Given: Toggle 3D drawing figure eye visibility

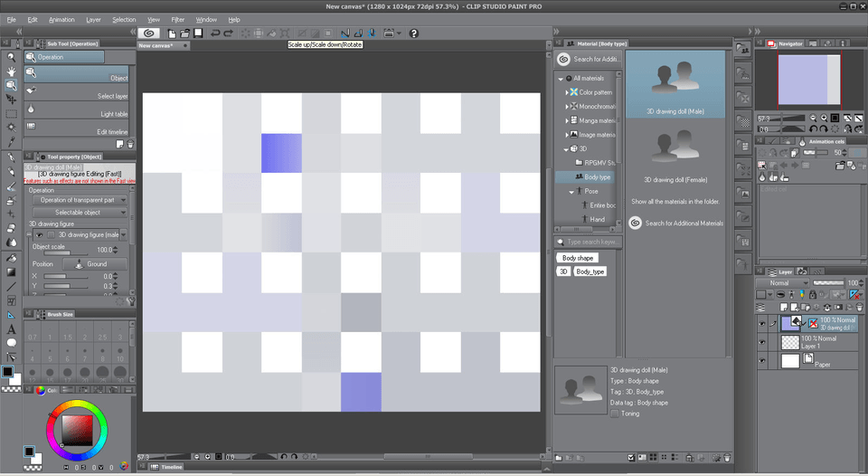Looking at the screenshot, I should click(39, 235).
